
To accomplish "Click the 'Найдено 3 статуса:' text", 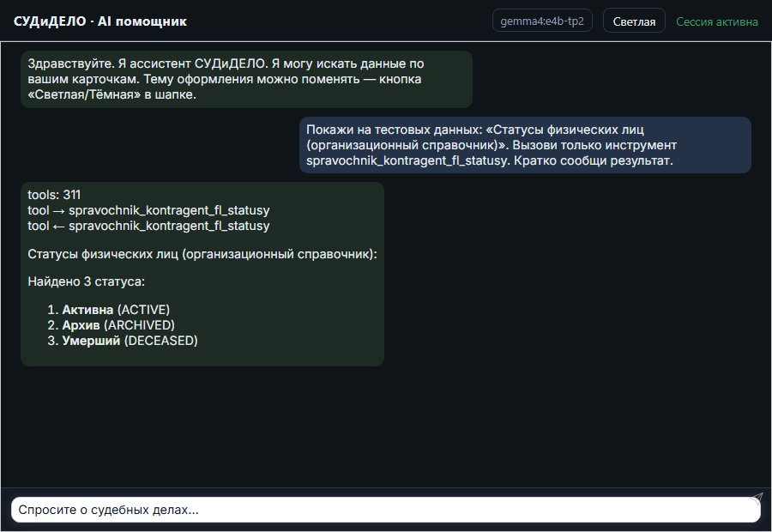I will 86,281.
